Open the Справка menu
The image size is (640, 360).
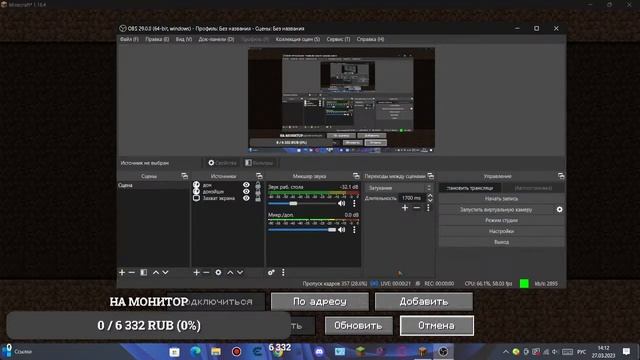coord(370,39)
